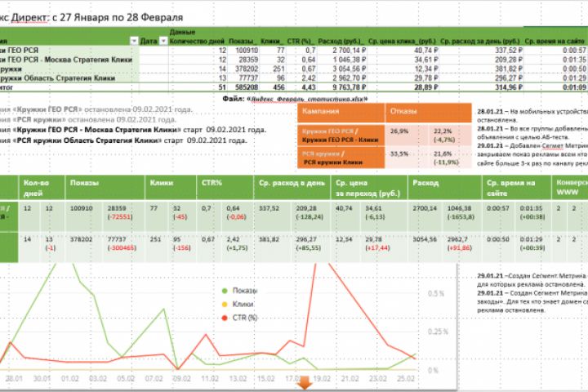This screenshot has width=588, height=392.
Task: Click the red difference value (-300465)
Action: [122, 248]
